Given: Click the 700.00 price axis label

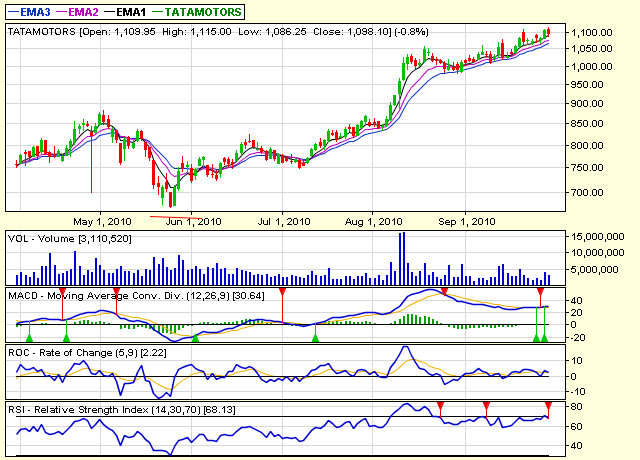Looking at the screenshot, I should 587,192.
